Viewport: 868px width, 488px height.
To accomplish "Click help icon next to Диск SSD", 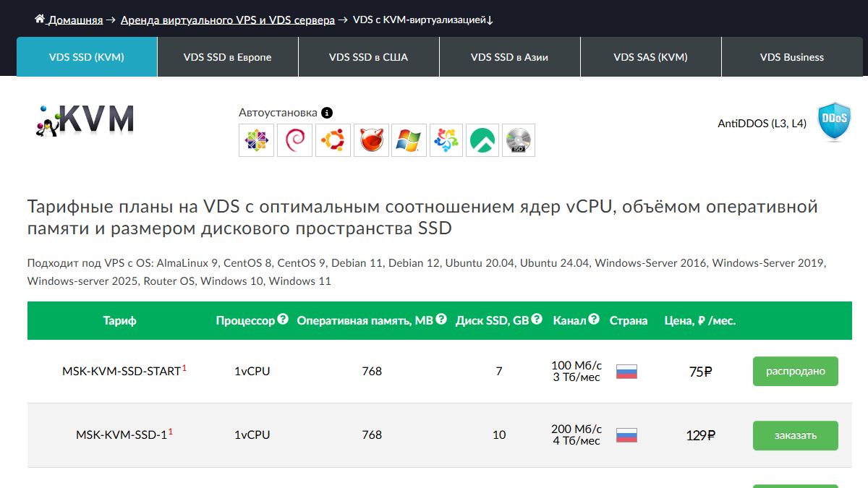I will (537, 319).
